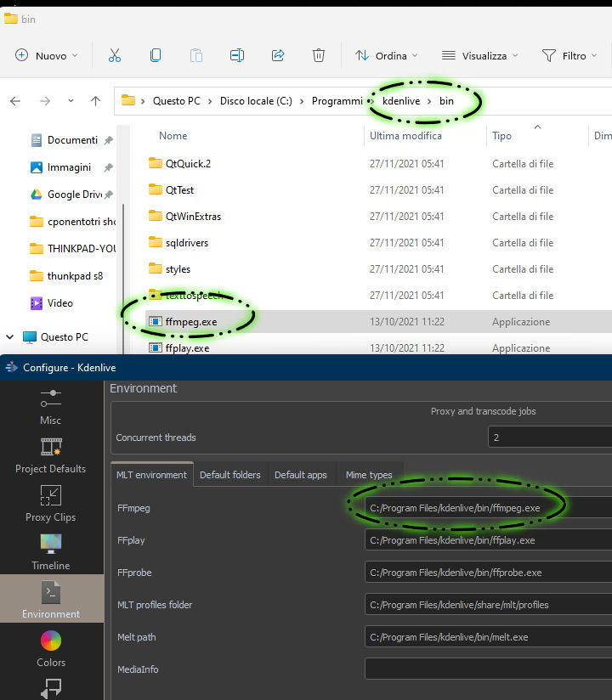This screenshot has width=612, height=700.
Task: Select the styles folder
Action: [178, 269]
